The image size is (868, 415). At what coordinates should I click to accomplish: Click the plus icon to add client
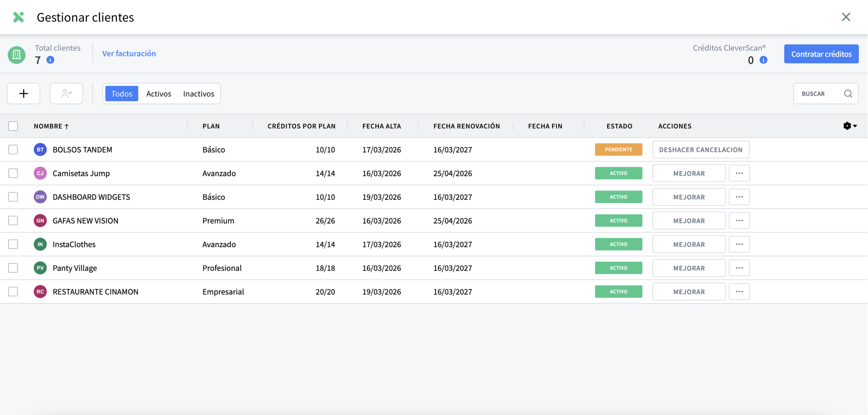pos(23,94)
